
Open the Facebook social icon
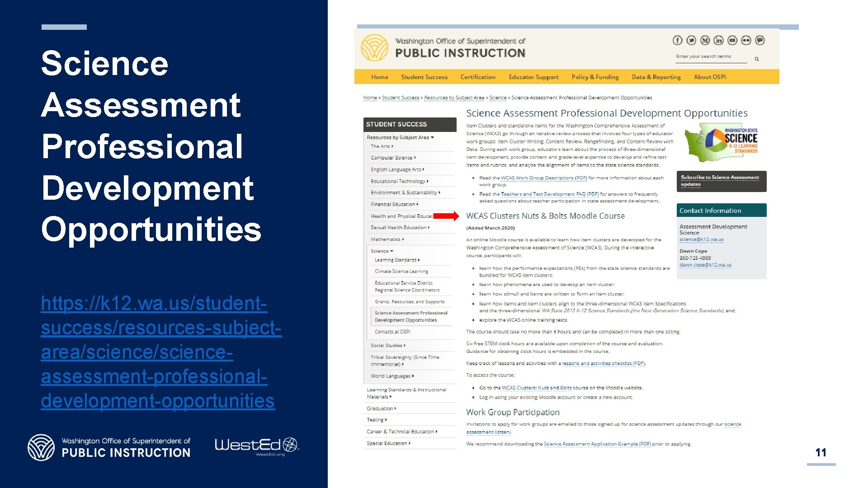[677, 40]
